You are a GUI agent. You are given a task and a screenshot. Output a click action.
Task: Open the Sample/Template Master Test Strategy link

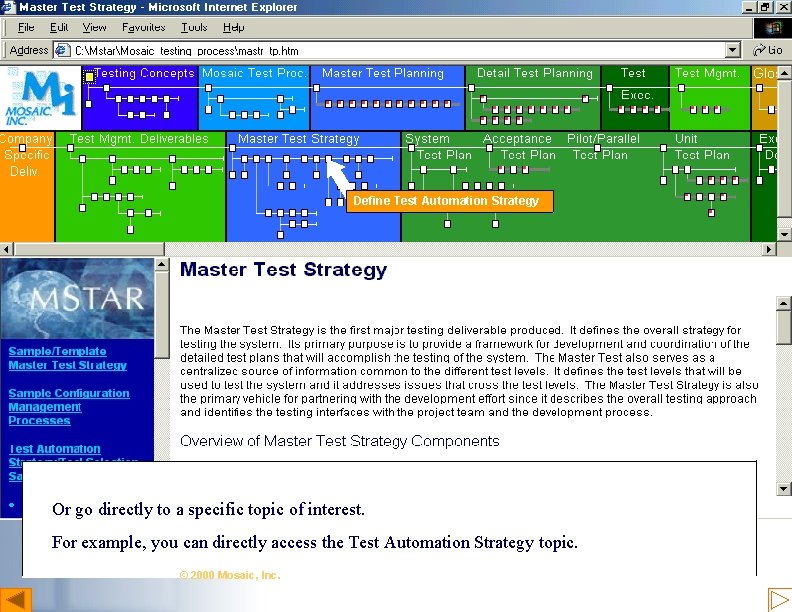67,358
